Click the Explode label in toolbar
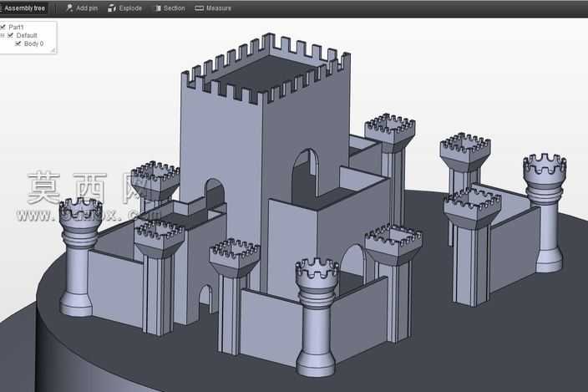This screenshot has height=392, width=588. (x=130, y=8)
